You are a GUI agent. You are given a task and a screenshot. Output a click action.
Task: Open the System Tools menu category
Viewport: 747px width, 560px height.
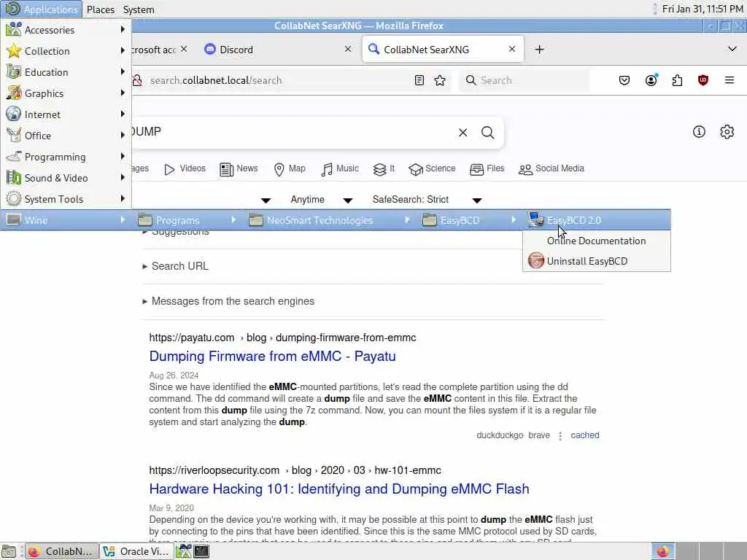(66, 199)
